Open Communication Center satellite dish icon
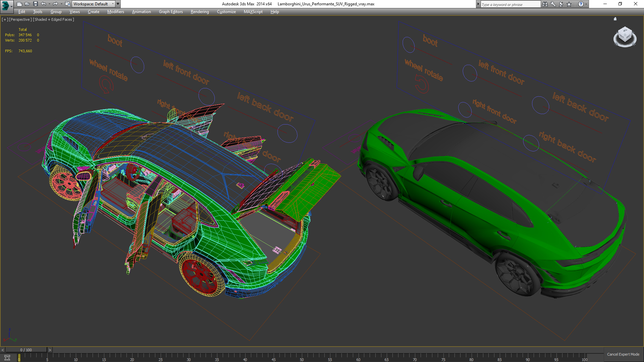The width and height of the screenshot is (644, 362). (x=561, y=4)
